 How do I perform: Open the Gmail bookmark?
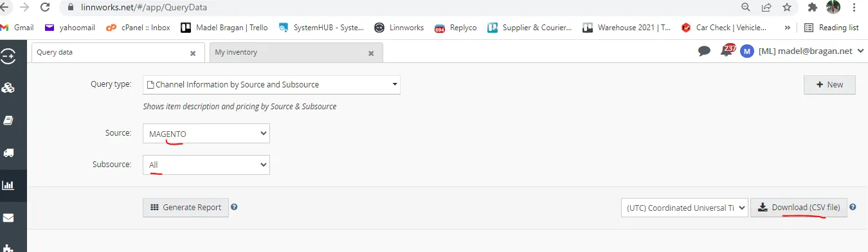[x=17, y=28]
